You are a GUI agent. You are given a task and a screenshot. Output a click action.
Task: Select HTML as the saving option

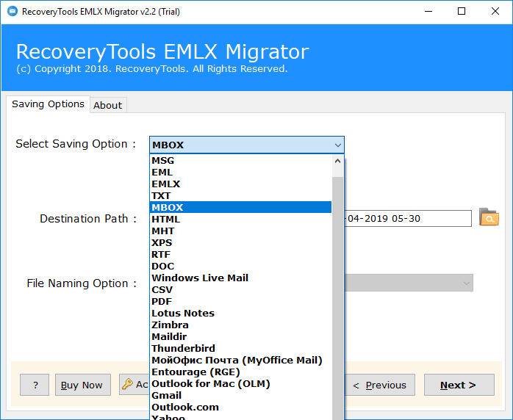pos(240,219)
